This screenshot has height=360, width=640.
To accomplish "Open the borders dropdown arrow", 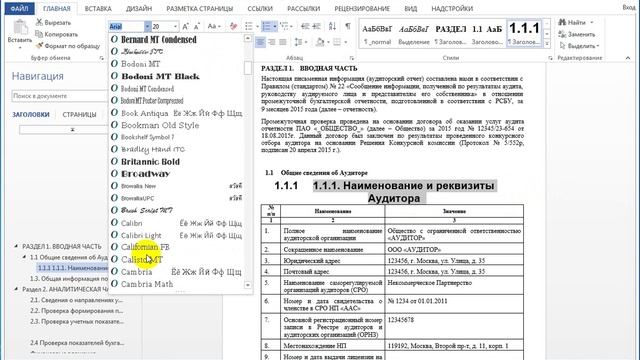I will point(346,42).
